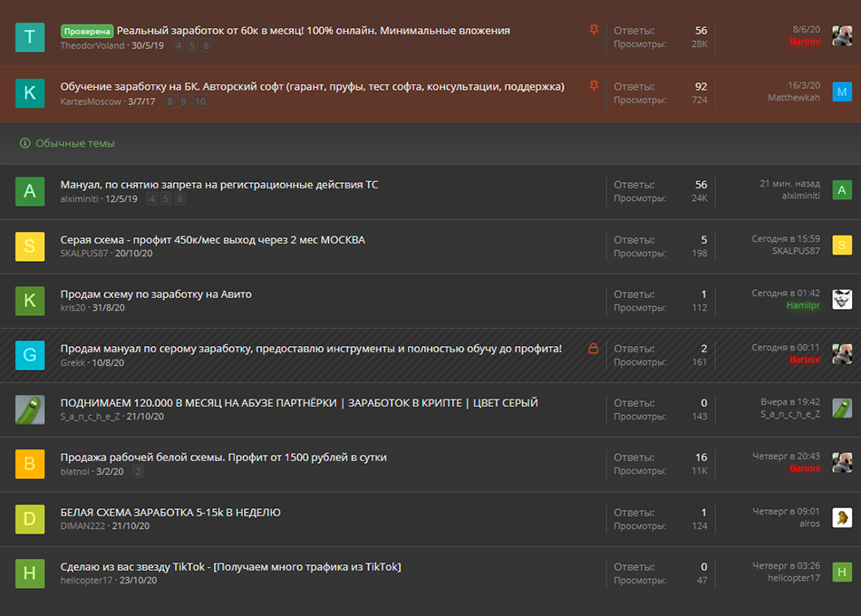Click Hamilpr's mask avatar on the right

pos(842,299)
